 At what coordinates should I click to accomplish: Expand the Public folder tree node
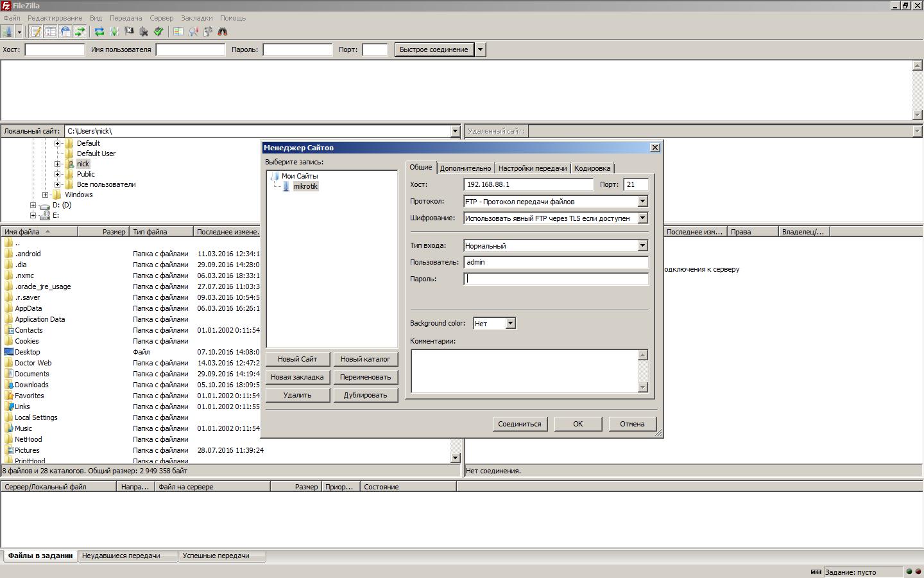coord(57,174)
